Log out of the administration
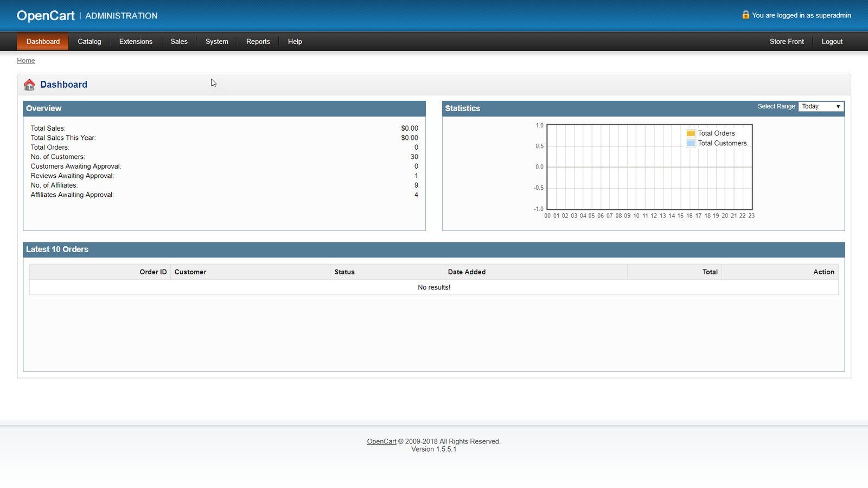868x488 pixels. (x=832, y=42)
